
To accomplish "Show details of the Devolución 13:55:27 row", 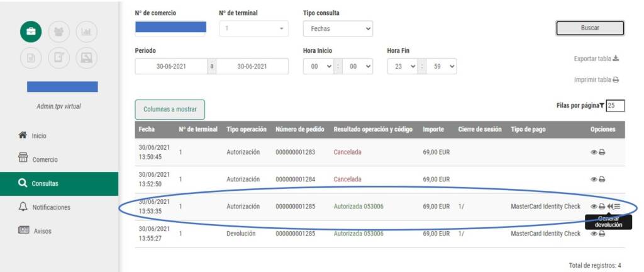I will pyautogui.click(x=594, y=234).
